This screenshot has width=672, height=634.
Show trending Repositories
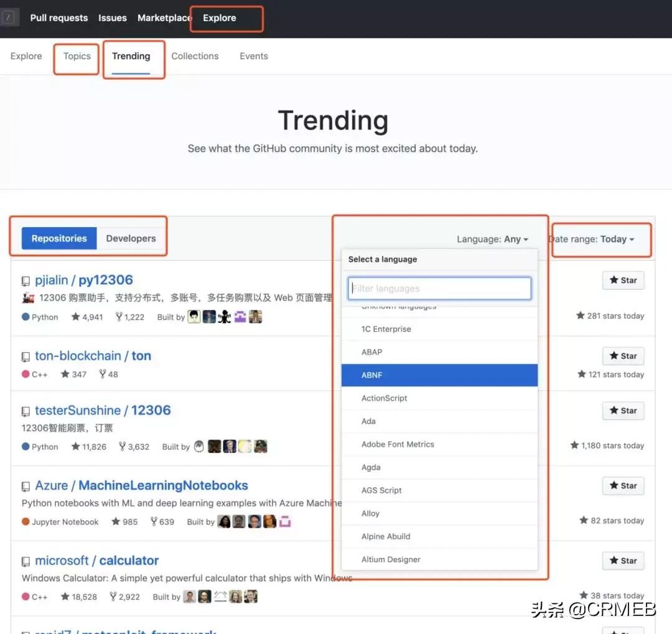(x=59, y=238)
